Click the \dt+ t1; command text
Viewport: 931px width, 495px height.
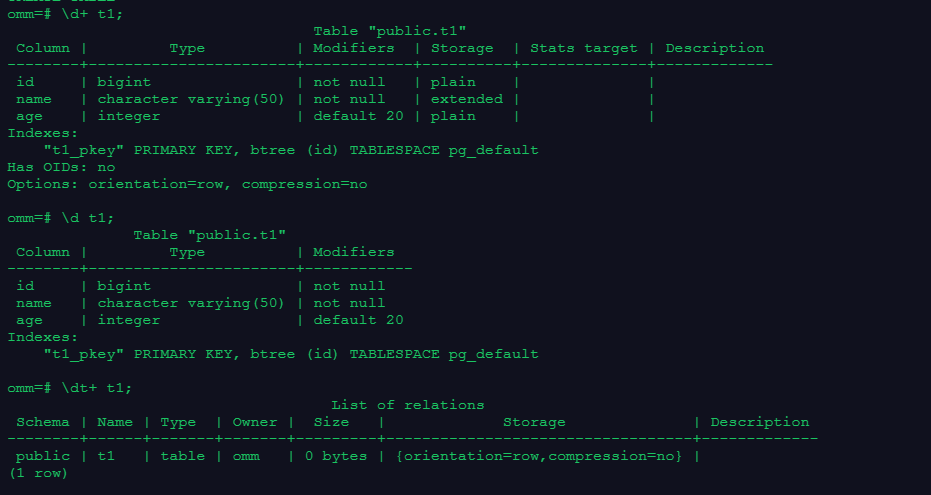(x=96, y=388)
